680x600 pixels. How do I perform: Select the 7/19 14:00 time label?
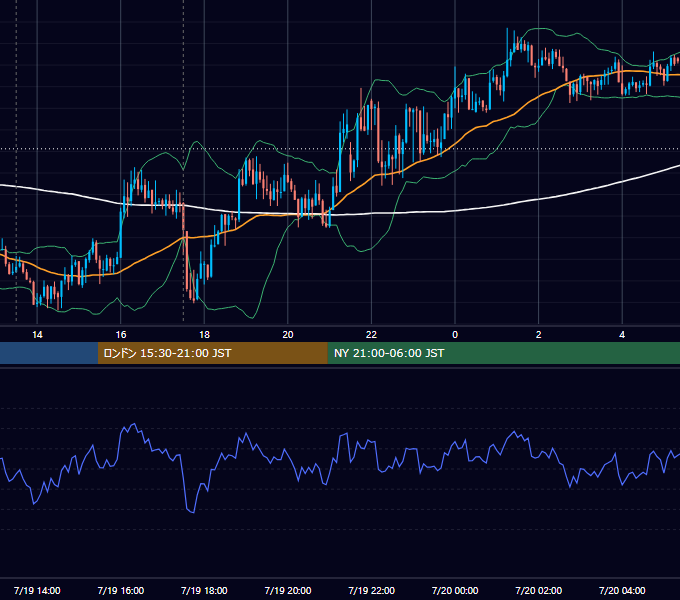(x=37, y=590)
